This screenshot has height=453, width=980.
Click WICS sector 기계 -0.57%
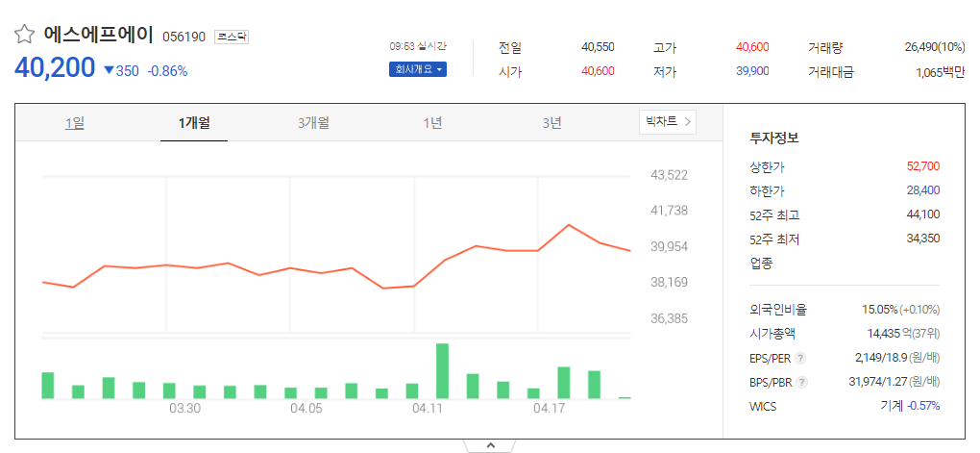[909, 406]
